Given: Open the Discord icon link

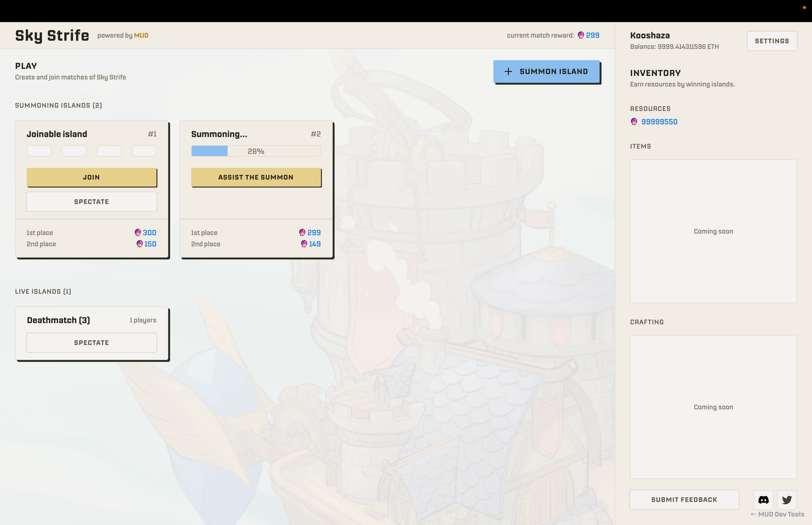Looking at the screenshot, I should 763,500.
